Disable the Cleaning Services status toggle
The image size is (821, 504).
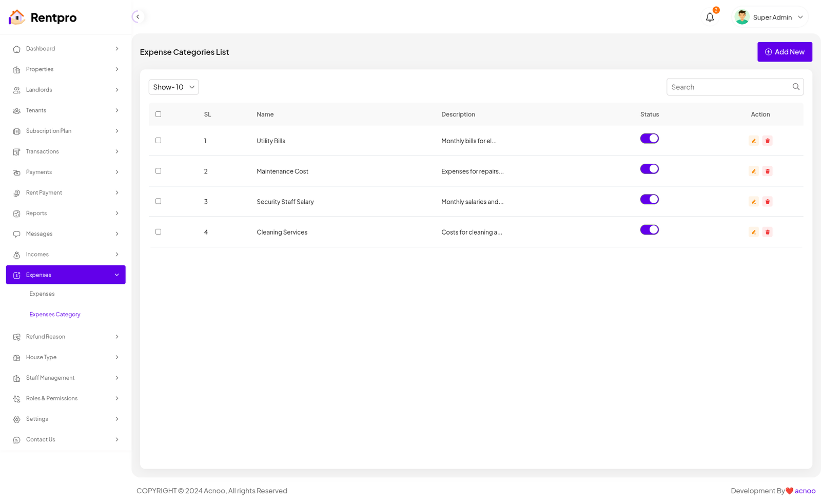649,230
